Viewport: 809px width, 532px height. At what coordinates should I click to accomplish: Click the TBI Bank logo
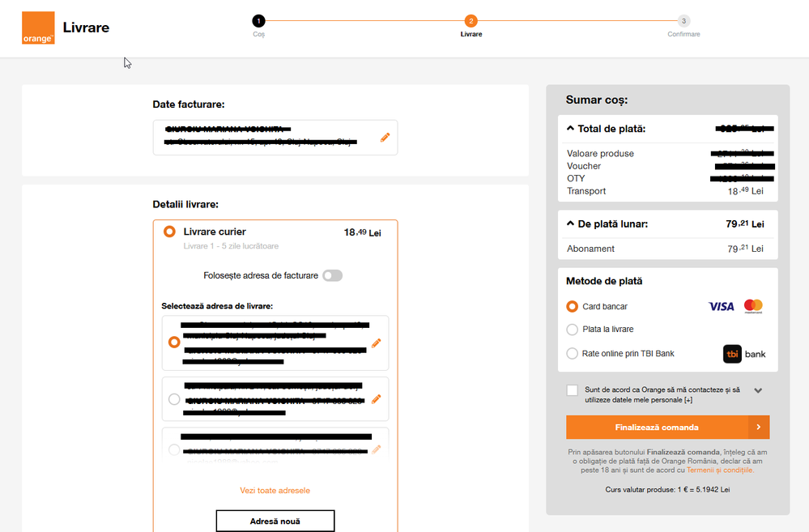coord(744,354)
